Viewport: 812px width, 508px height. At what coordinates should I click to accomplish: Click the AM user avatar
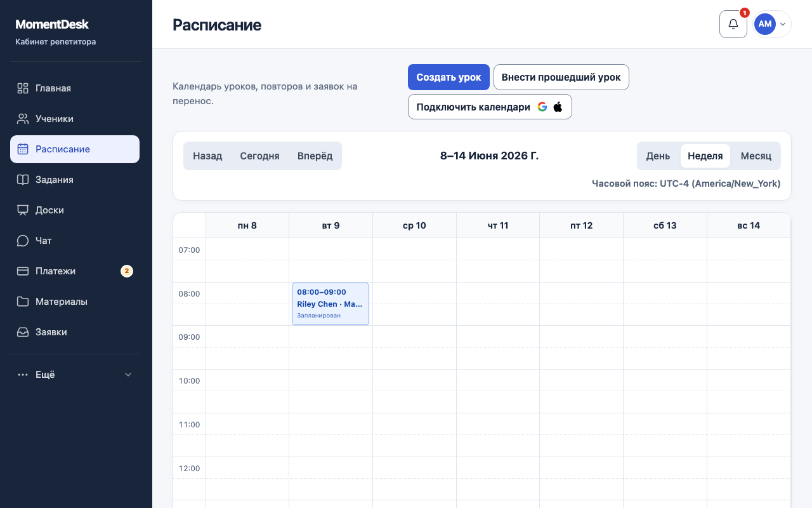765,24
